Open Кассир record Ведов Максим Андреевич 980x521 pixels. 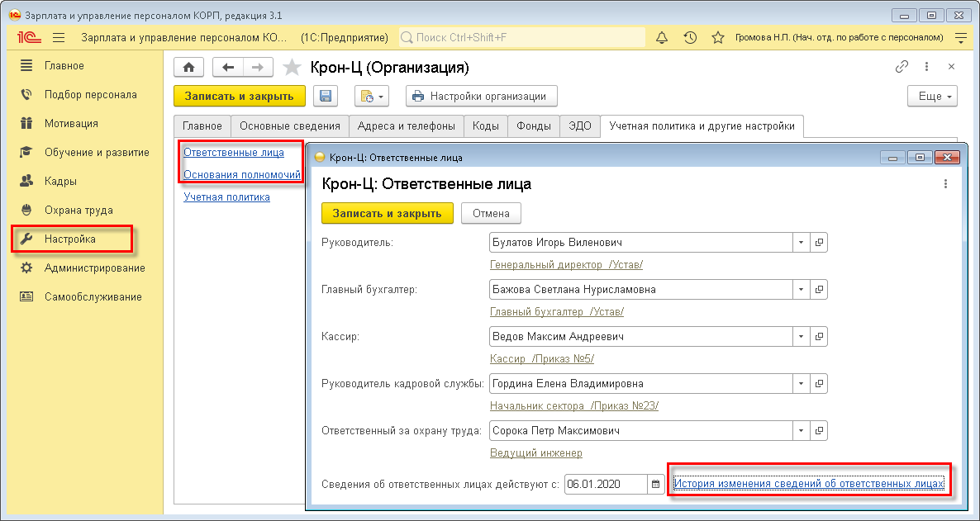pos(819,337)
